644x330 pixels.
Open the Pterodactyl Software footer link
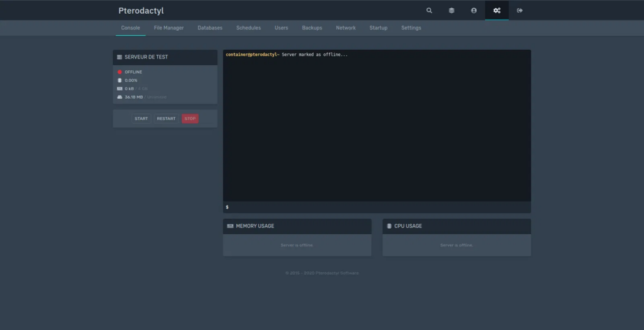[336, 273]
